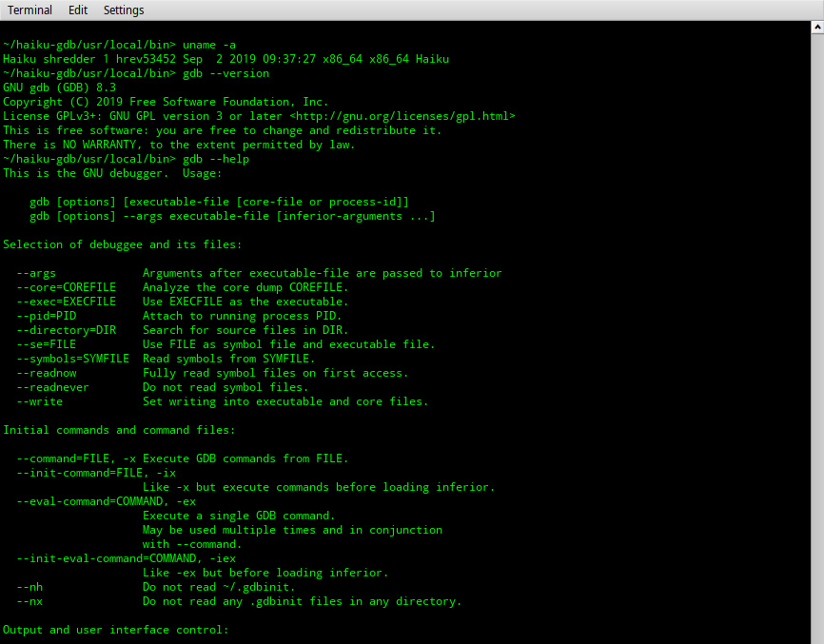Click the '--exec=EXECFILE' option
The height and width of the screenshot is (644, 824).
click(x=67, y=302)
